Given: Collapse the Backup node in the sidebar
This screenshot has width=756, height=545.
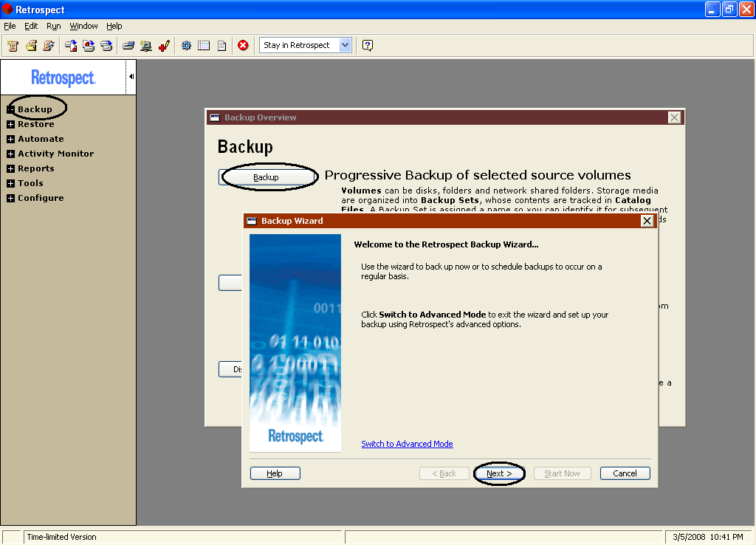Looking at the screenshot, I should click(x=10, y=109).
